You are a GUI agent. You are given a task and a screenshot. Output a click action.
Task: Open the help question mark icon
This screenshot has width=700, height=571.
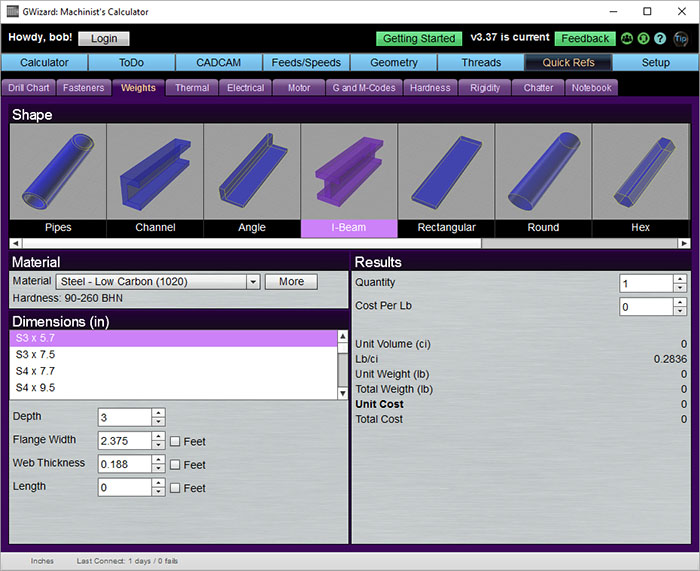[x=660, y=39]
